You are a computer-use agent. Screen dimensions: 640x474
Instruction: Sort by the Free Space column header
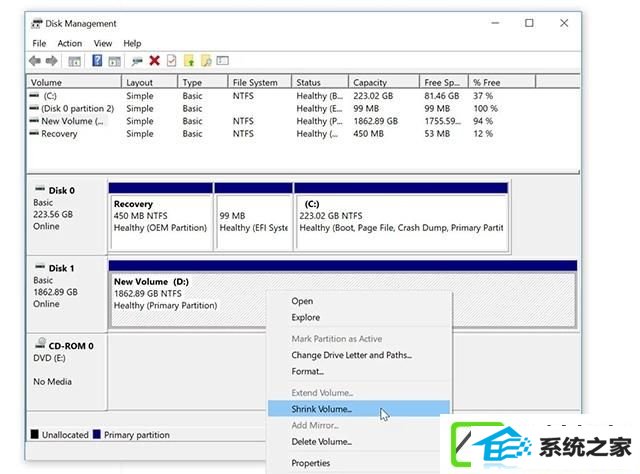coord(444,82)
